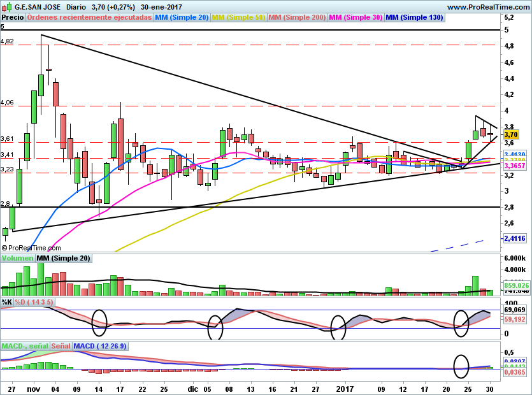Click the 2,8 support level label
This screenshot has width=532, height=395.
click(x=6, y=204)
